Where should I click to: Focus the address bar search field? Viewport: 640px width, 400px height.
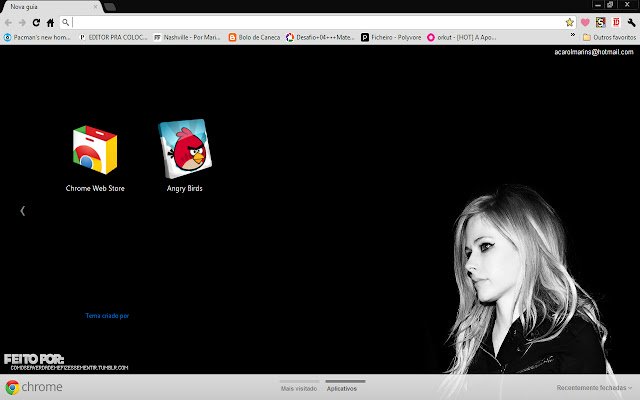317,22
